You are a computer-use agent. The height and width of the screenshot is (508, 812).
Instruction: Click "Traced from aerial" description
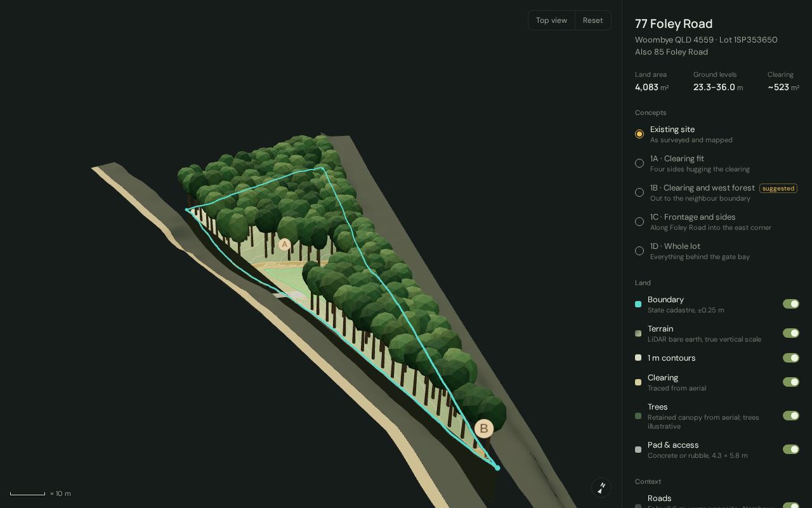coord(677,389)
